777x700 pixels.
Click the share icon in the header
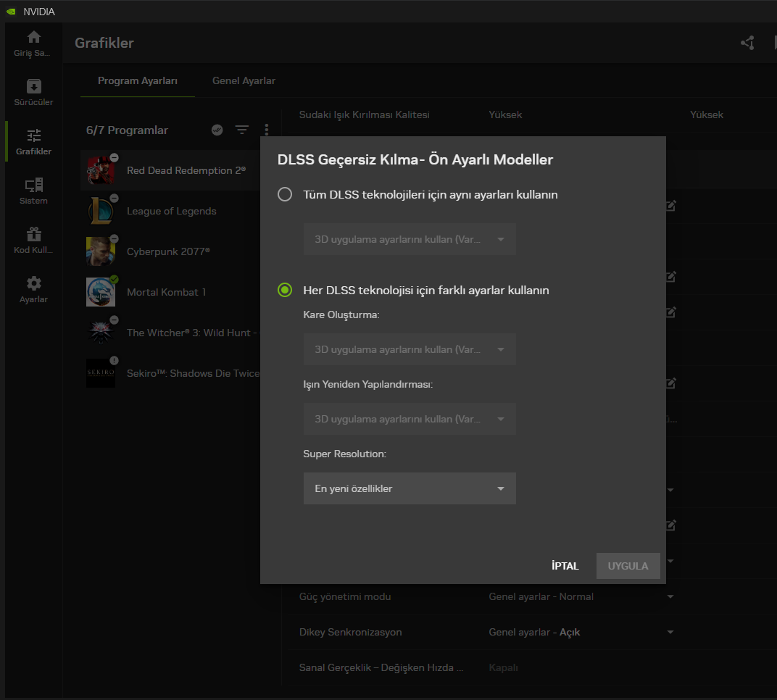[x=748, y=43]
